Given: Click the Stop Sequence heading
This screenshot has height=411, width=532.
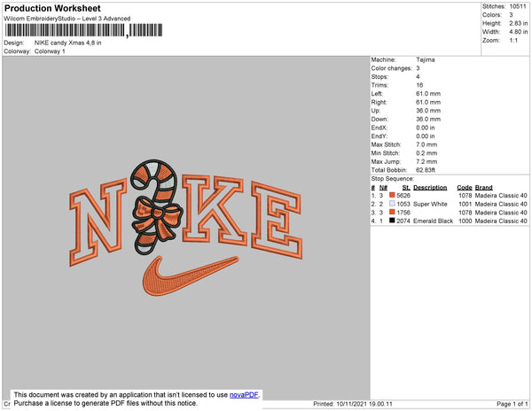Looking at the screenshot, I should pyautogui.click(x=392, y=179).
